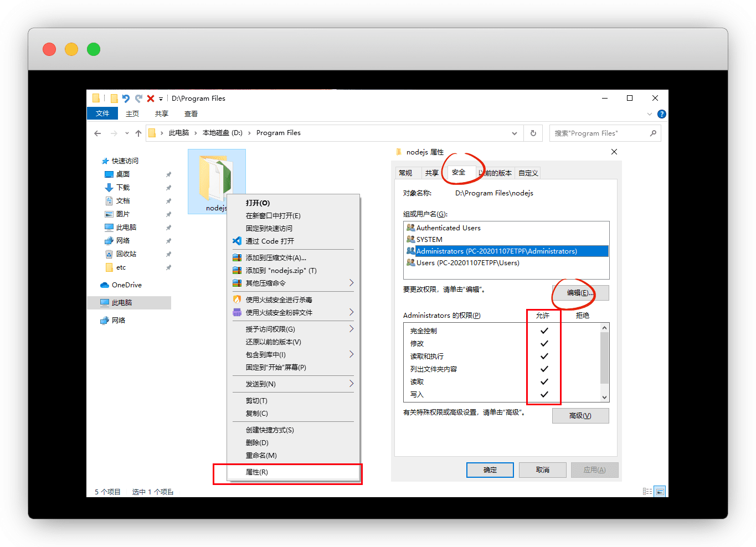Click the refresh button beside address bar
This screenshot has height=547, width=756.
[533, 133]
